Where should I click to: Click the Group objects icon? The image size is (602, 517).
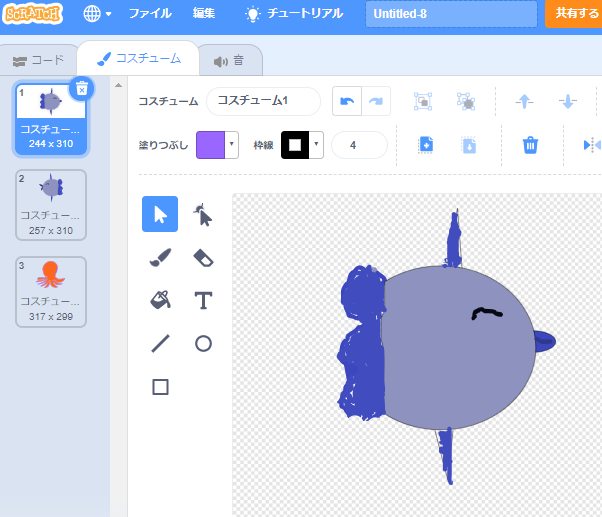click(423, 101)
